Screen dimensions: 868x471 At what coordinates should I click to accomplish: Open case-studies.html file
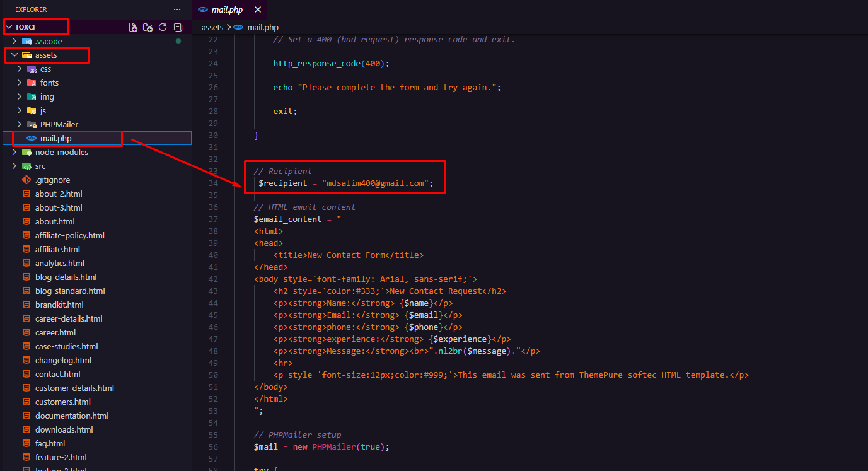(x=96, y=346)
